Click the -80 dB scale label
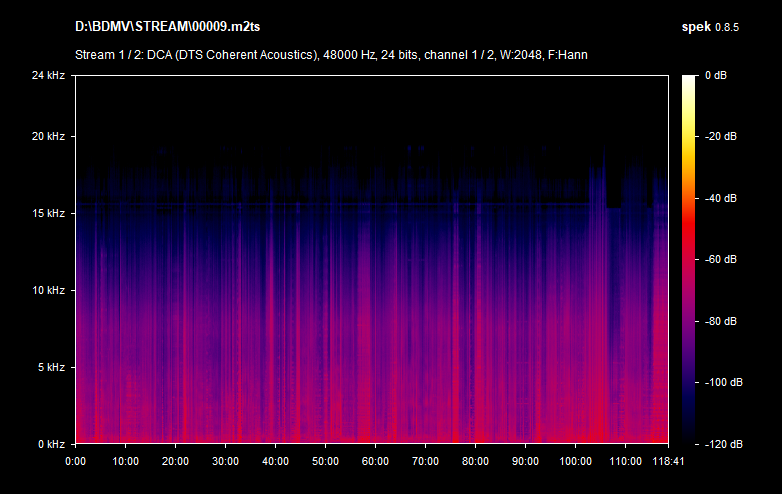The image size is (782, 494). 722,321
